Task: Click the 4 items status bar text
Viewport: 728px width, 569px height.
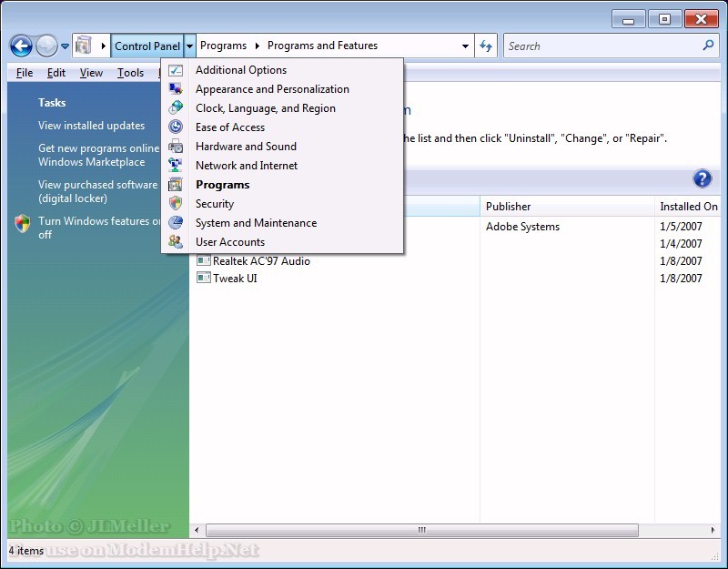Action: pos(26,551)
